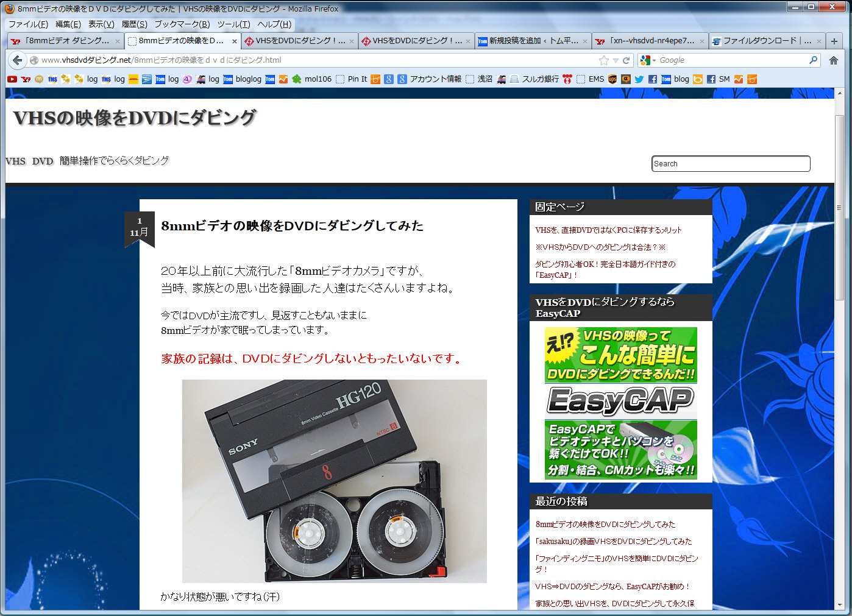Open the ツール(T) menu
This screenshot has height=616, width=852.
coord(234,24)
